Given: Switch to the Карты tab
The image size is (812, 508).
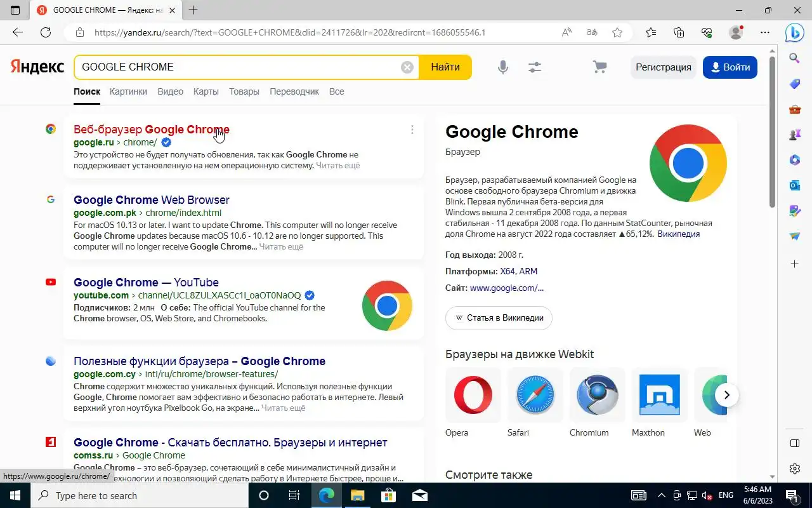Looking at the screenshot, I should [x=206, y=91].
